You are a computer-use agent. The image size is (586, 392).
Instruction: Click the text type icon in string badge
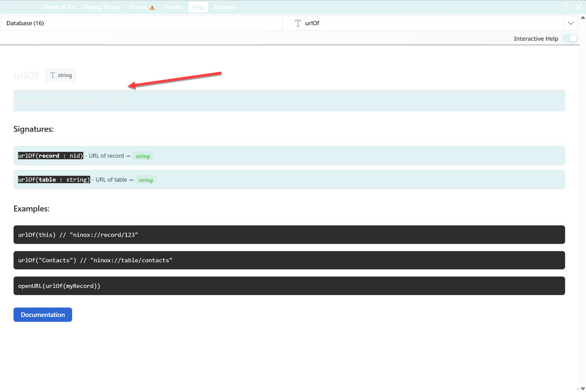[x=52, y=75]
